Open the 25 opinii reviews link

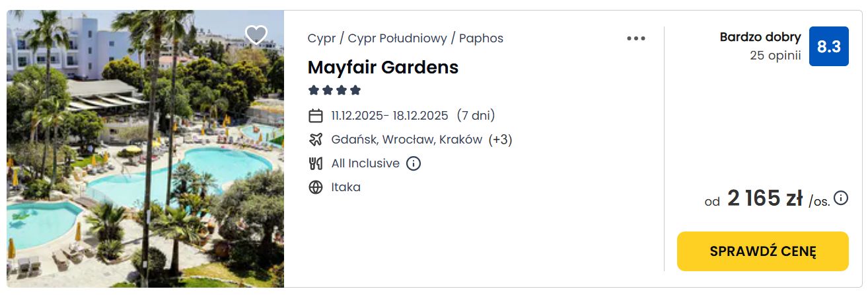pos(775,56)
